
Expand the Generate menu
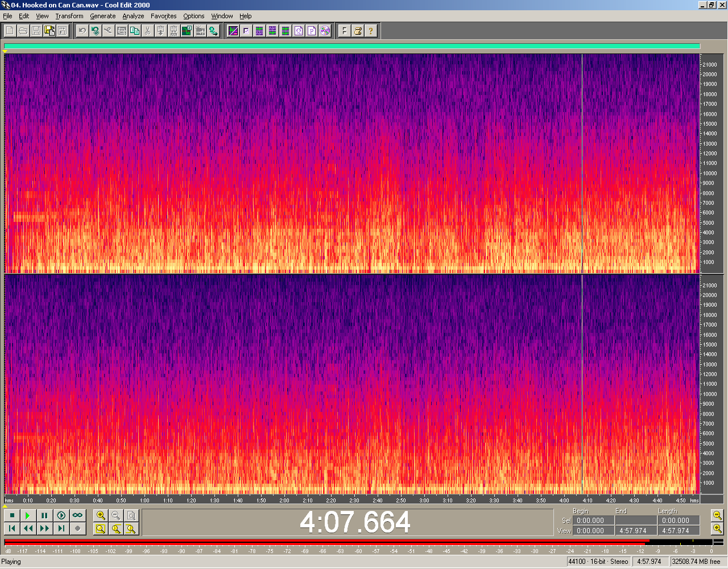pyautogui.click(x=102, y=16)
